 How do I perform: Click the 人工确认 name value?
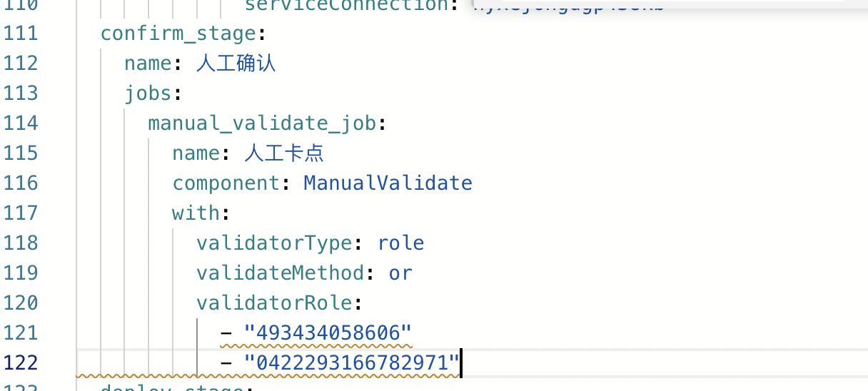(236, 64)
